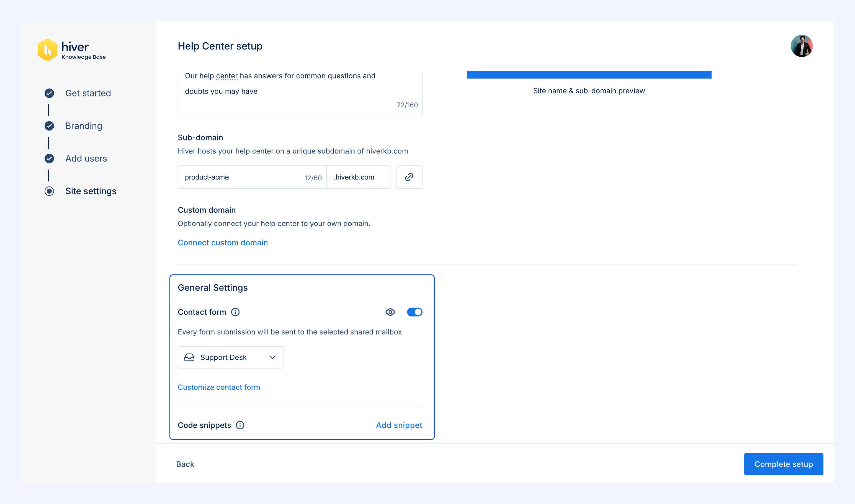The image size is (855, 504).
Task: Click the help center description text area
Action: pyautogui.click(x=300, y=93)
